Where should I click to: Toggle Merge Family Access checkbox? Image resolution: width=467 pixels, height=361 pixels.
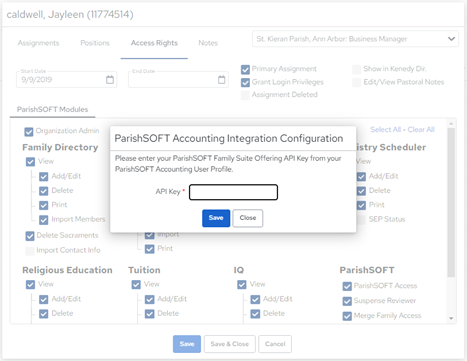coord(347,316)
